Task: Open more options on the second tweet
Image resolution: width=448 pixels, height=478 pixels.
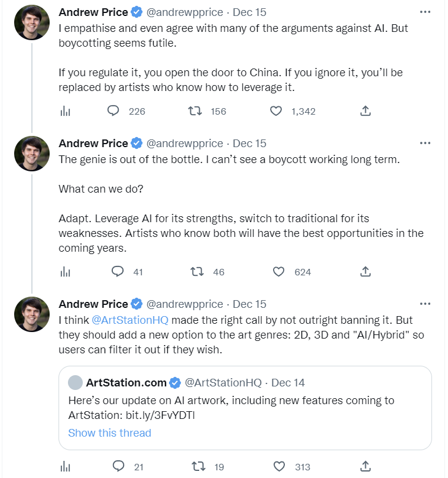Action: point(425,143)
